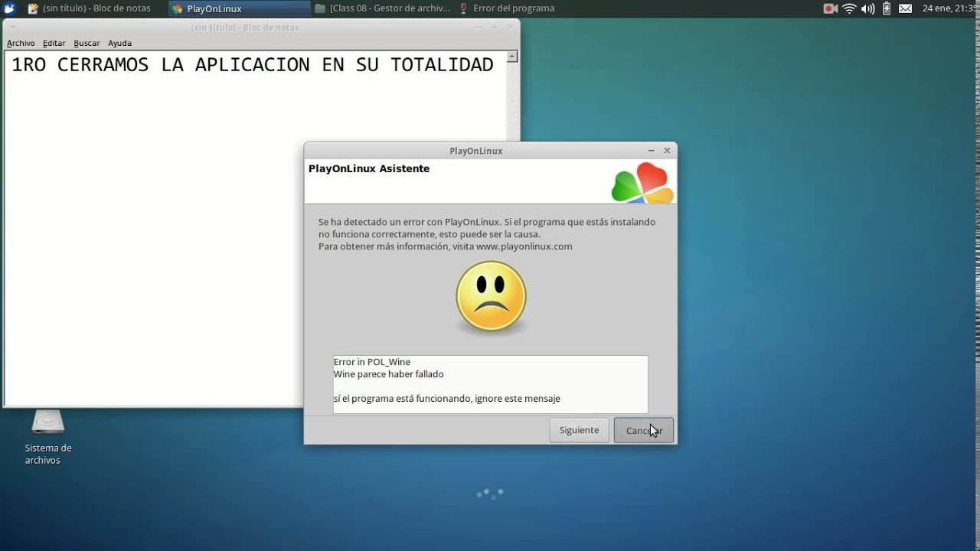Open the Wi-Fi network tray icon

tap(849, 8)
